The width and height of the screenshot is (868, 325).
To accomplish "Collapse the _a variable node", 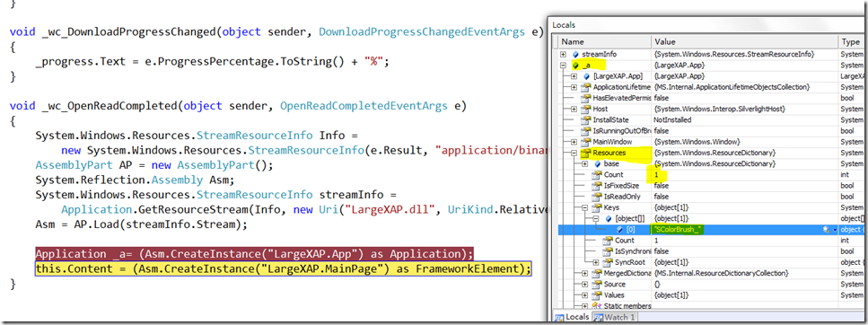I will [564, 66].
